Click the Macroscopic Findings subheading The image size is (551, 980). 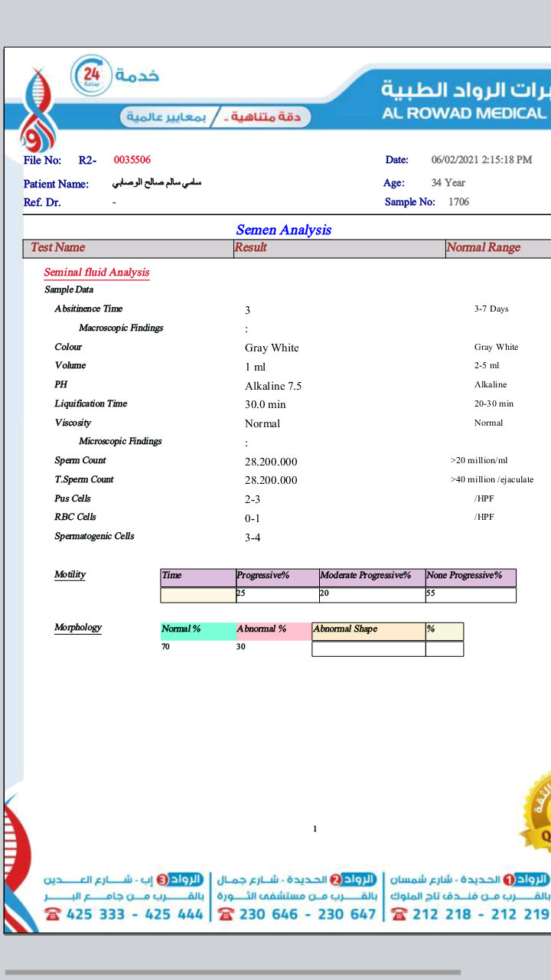click(x=121, y=328)
